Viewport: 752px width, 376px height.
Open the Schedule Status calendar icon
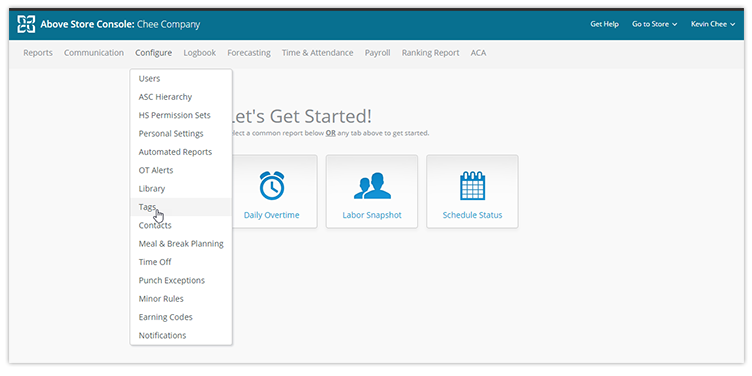click(472, 185)
